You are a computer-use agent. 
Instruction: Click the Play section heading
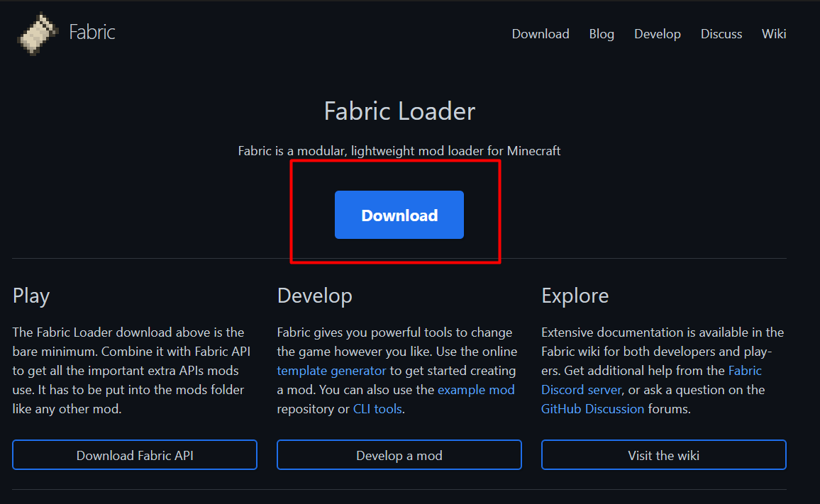click(31, 296)
